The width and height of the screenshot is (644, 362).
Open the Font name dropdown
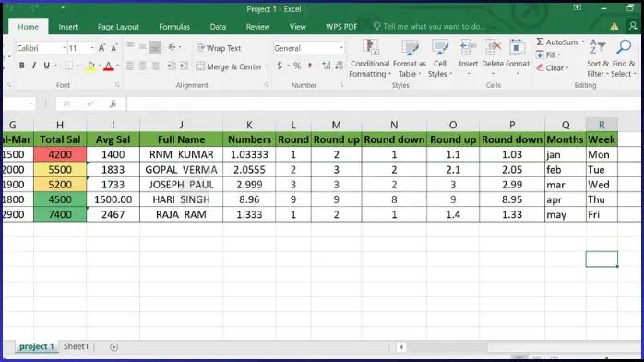tap(64, 48)
